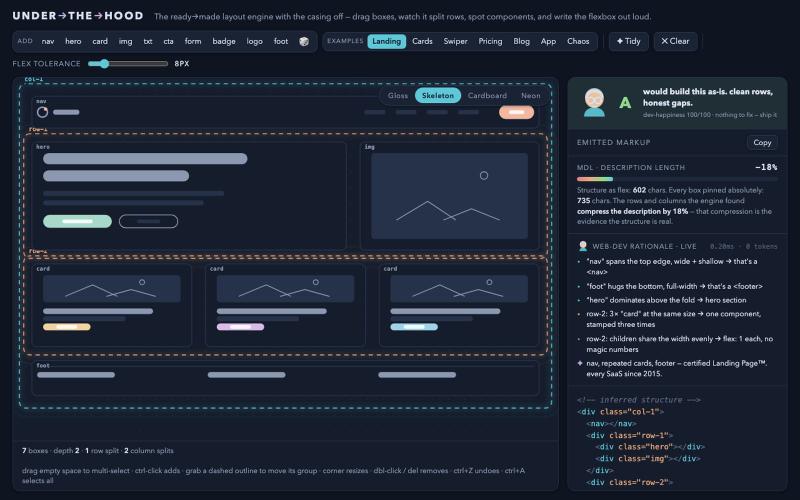Add a foot box
Image resolution: width=800 pixels, height=500 pixels.
pos(281,41)
